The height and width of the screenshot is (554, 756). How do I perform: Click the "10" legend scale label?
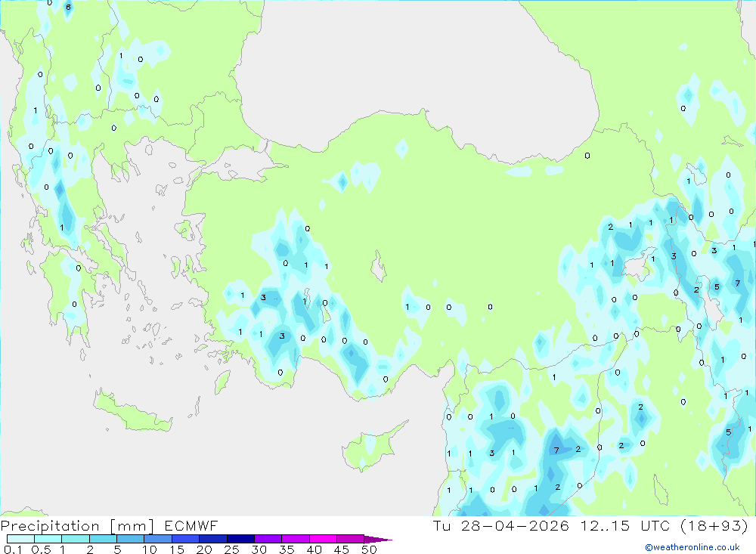click(x=150, y=549)
